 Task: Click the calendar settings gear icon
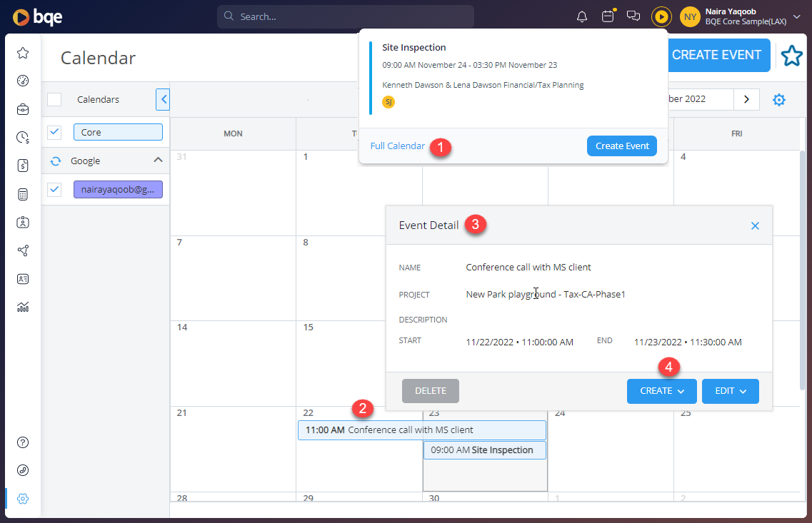(778, 100)
